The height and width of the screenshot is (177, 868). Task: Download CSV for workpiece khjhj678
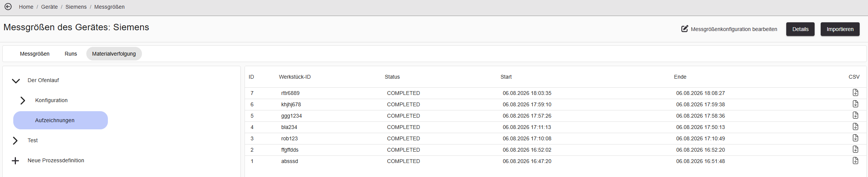point(855,104)
